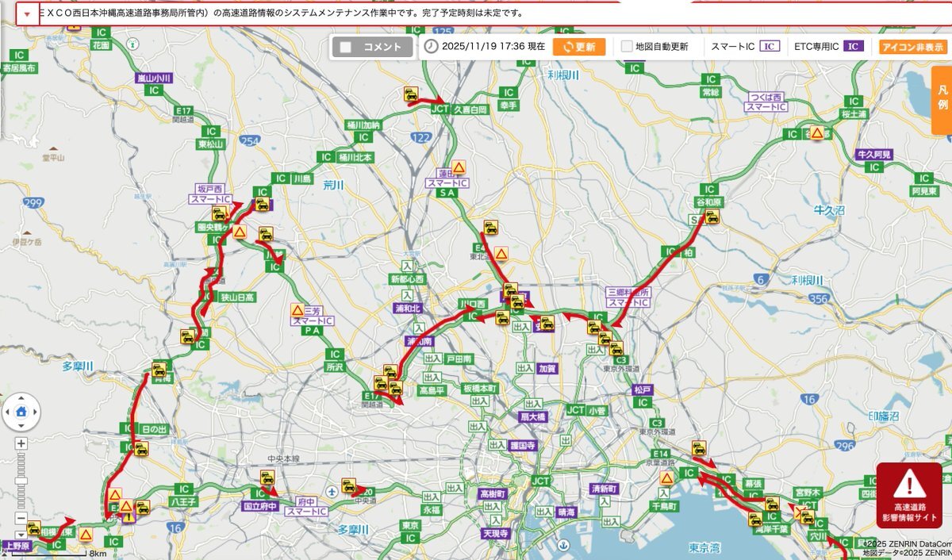Viewport: 952px width, 560px height.
Task: Click congestion icon near 青梅 IC
Action: point(159,370)
